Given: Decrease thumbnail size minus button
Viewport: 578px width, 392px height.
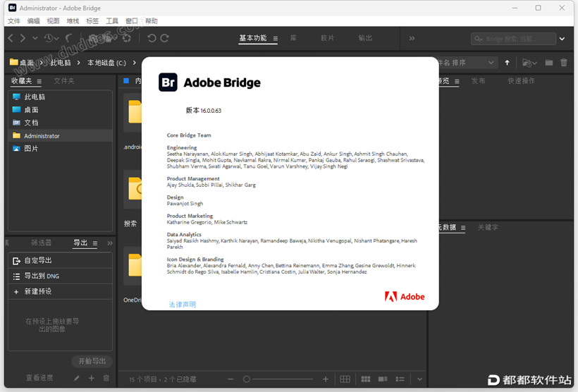Looking at the screenshot, I should (230, 379).
